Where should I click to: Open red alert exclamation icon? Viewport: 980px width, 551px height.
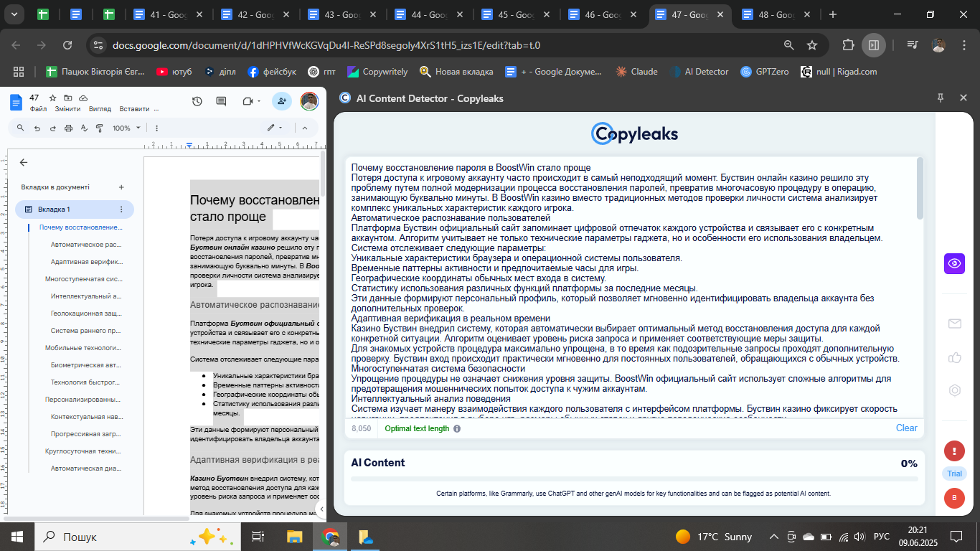954,451
